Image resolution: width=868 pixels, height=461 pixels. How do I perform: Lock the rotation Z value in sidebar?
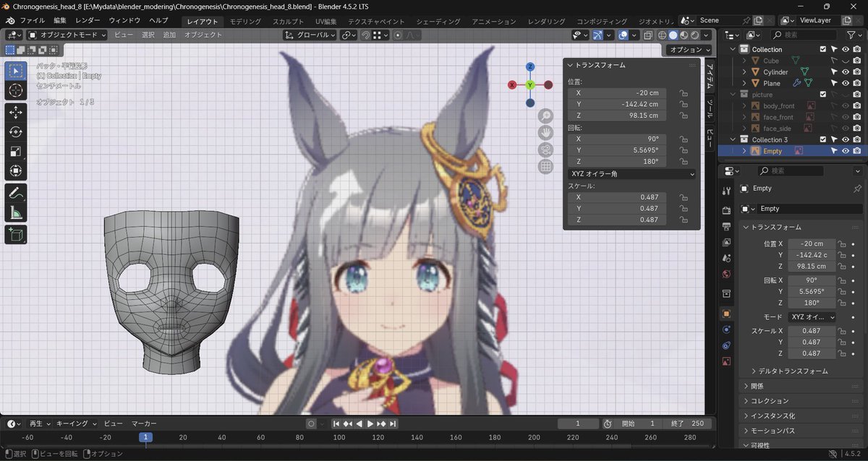click(x=683, y=162)
